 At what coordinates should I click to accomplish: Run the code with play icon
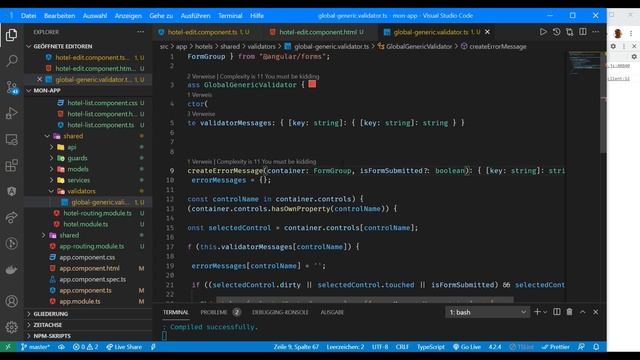click(x=543, y=32)
